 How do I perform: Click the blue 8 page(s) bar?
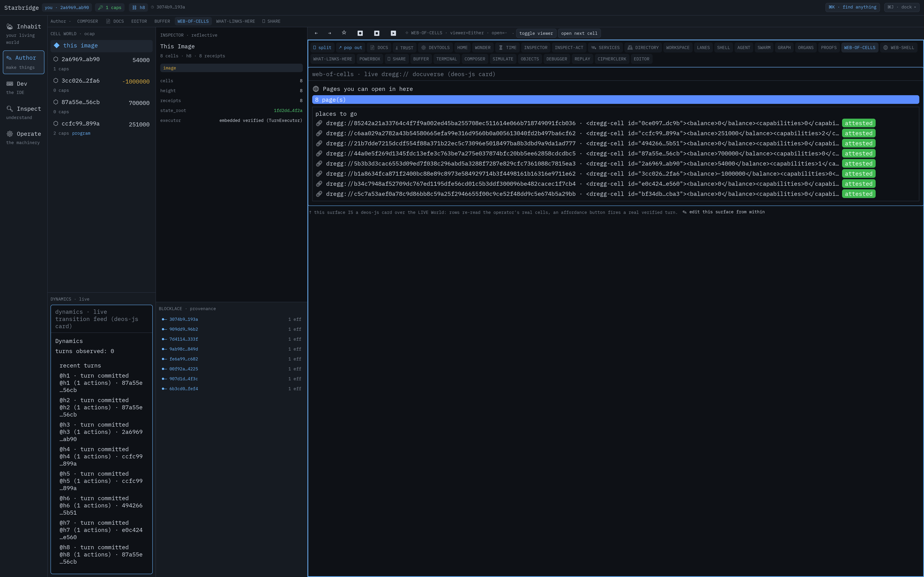pyautogui.click(x=616, y=100)
